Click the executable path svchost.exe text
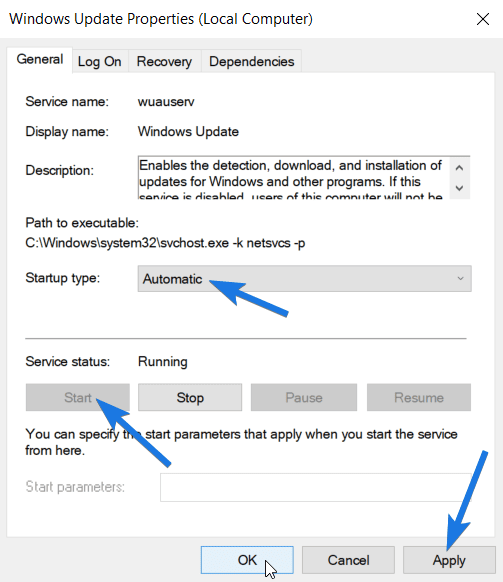Screen dimensions: 503x582 coord(165,243)
